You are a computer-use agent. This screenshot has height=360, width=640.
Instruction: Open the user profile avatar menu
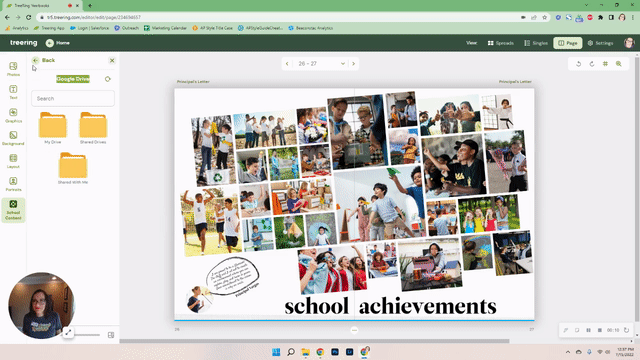pos(629,43)
